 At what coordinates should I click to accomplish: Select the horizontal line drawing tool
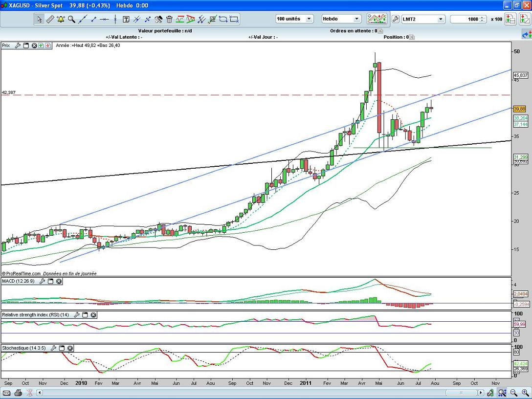[x=104, y=20]
